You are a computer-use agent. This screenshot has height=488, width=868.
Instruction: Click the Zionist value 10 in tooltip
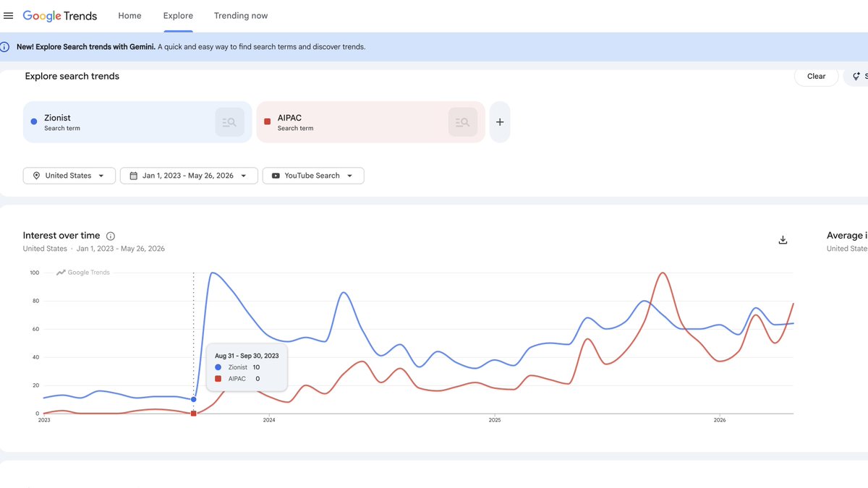(x=257, y=367)
